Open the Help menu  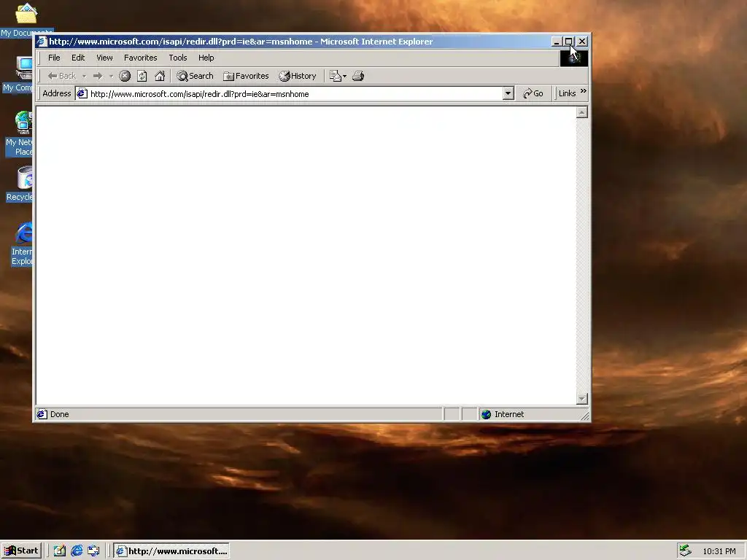click(x=206, y=58)
